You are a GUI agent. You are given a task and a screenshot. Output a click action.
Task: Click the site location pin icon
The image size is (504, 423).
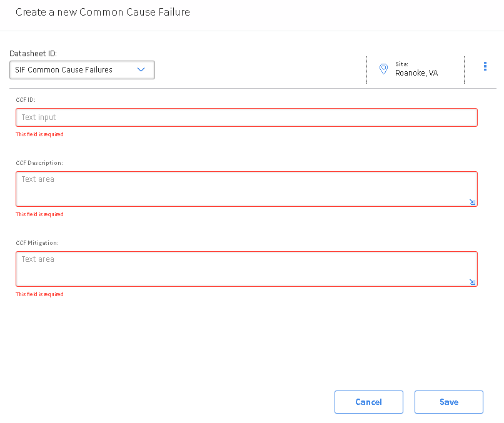click(x=383, y=69)
